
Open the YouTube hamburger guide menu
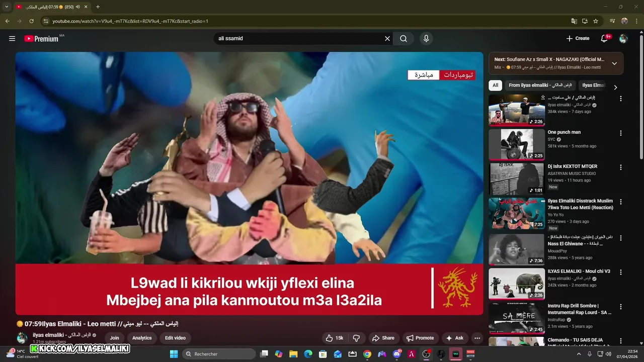tap(12, 38)
